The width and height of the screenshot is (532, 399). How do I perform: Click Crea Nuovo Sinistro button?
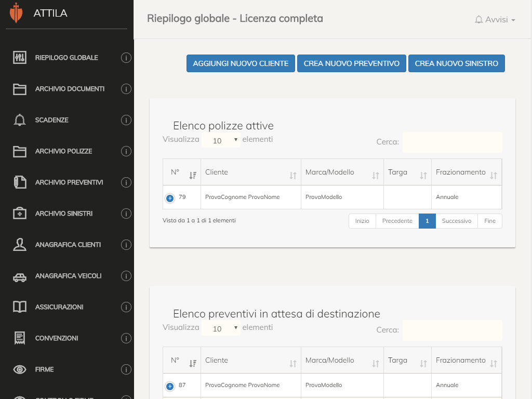[456, 63]
